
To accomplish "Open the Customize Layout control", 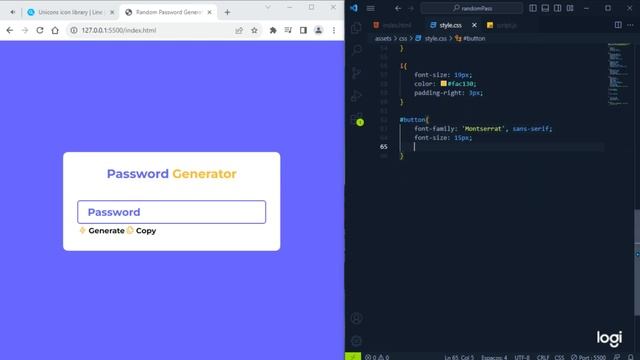I will (570, 8).
